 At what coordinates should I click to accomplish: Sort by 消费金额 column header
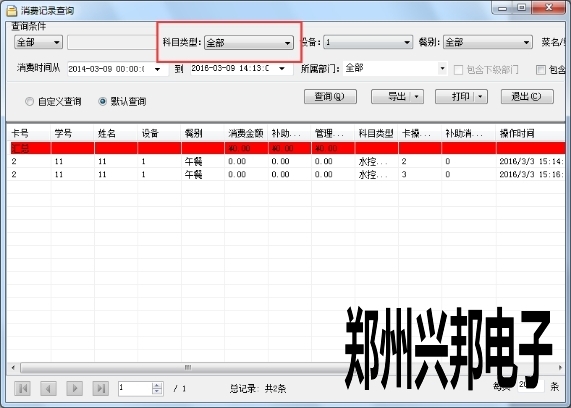click(246, 133)
